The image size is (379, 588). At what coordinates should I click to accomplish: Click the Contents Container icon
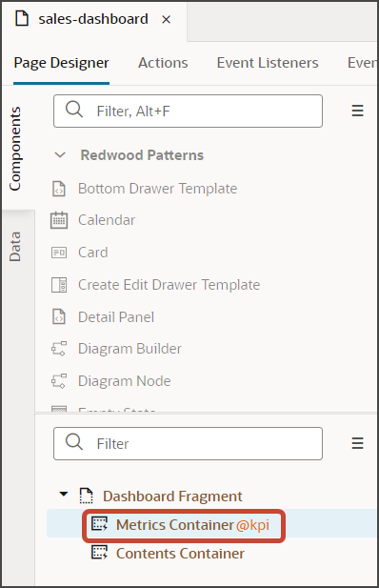99,553
